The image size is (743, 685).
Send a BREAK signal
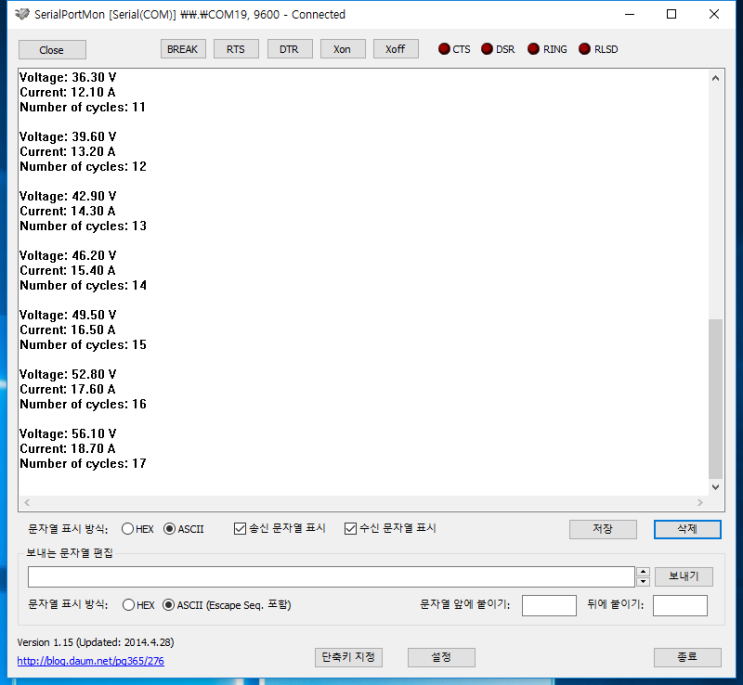pos(183,49)
